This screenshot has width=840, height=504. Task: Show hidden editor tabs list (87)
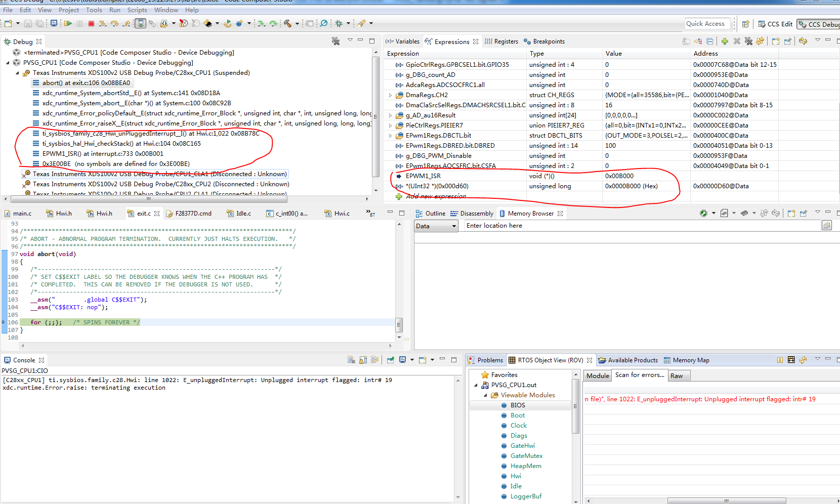pyautogui.click(x=371, y=213)
